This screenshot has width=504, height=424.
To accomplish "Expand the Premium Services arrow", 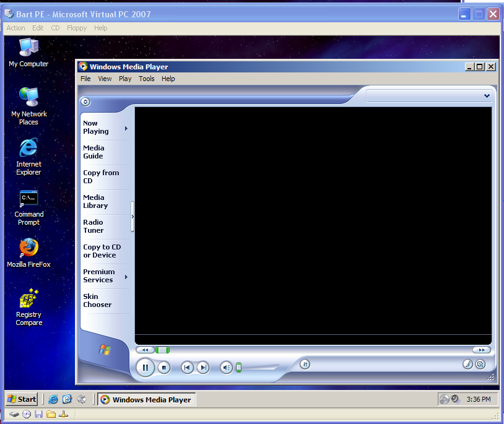I will click(x=126, y=277).
